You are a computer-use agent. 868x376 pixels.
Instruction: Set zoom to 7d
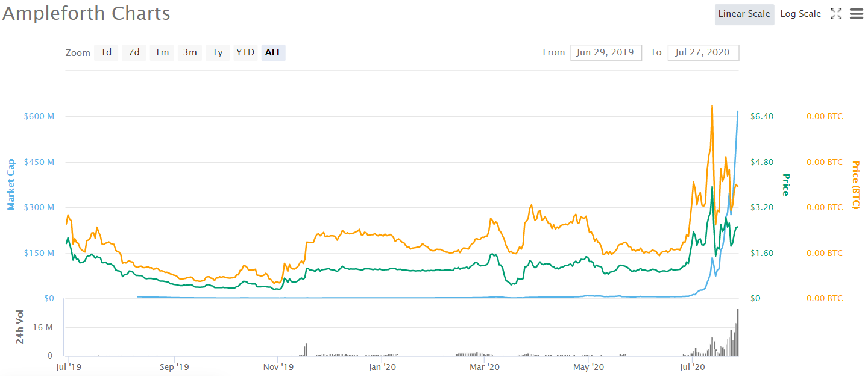[134, 52]
